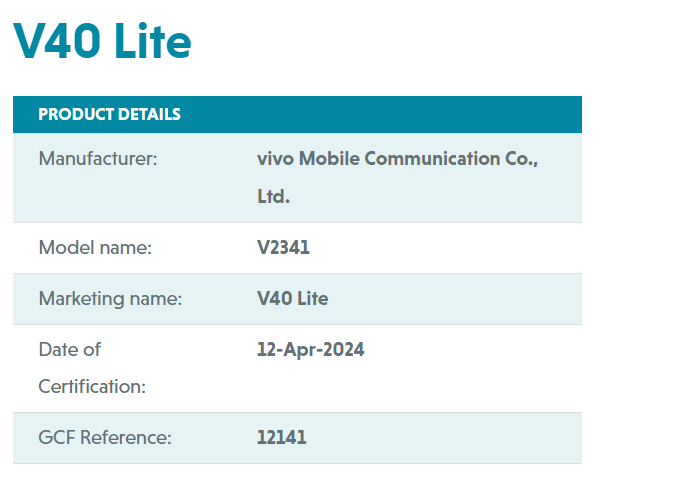This screenshot has height=479, width=679.
Task: Click the word vivo in manufacturer value
Action: [x=275, y=159]
